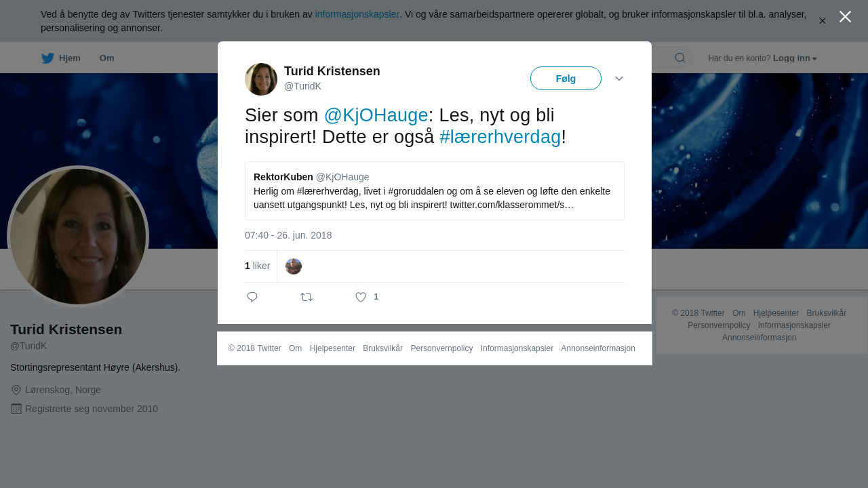This screenshot has height=488, width=868.
Task: Click the Twitter bird Hjem icon
Action: click(x=47, y=58)
